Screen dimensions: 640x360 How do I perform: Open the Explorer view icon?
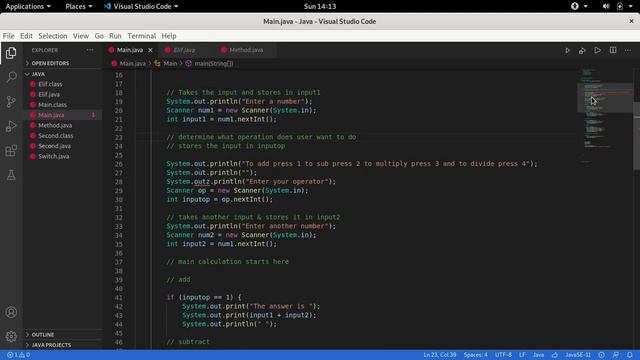tap(11, 53)
